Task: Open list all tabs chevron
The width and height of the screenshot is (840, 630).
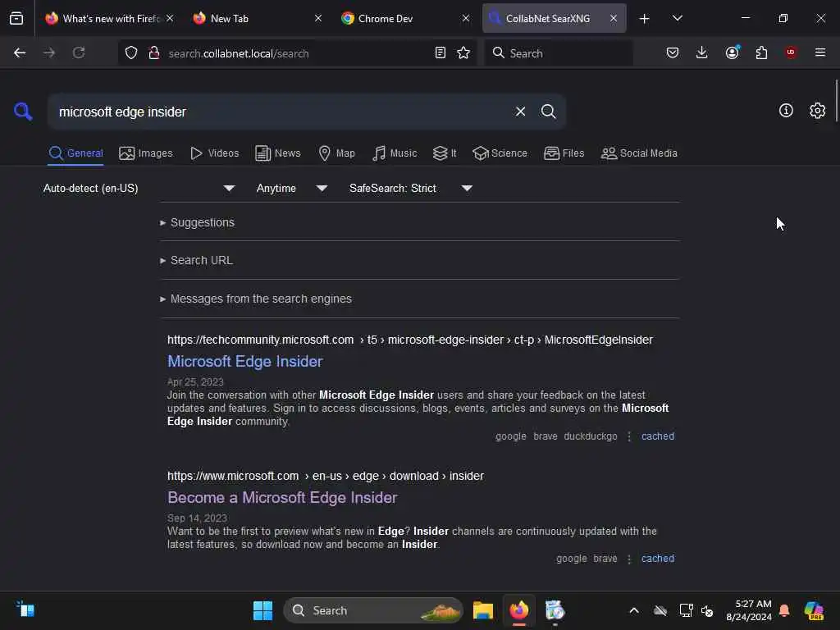Action: [x=677, y=18]
